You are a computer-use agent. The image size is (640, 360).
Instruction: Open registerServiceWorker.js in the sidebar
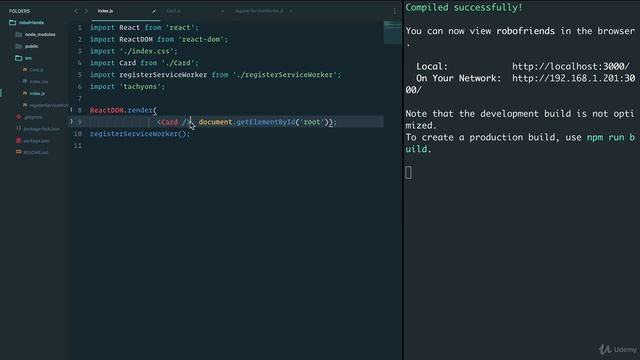(x=45, y=105)
